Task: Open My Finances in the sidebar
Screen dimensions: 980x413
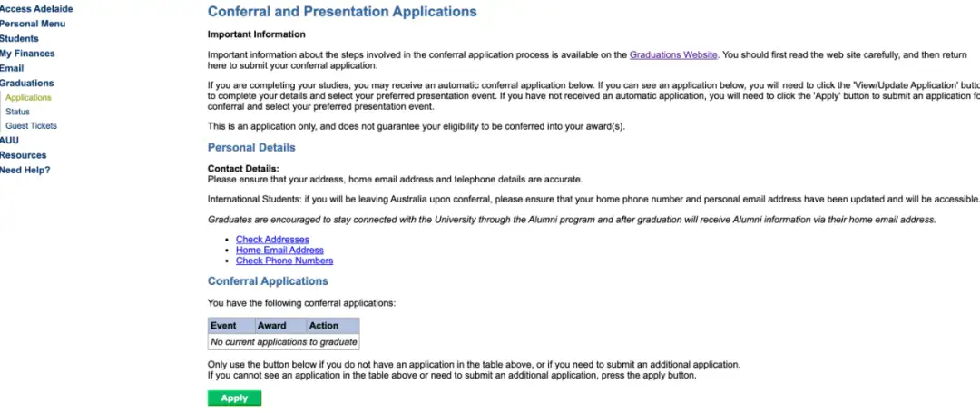Action: click(27, 54)
